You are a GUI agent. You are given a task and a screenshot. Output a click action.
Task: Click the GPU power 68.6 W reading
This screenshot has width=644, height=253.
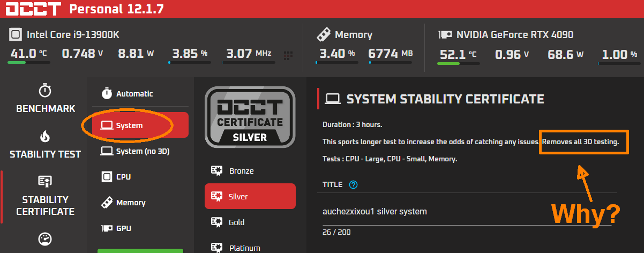coord(565,54)
